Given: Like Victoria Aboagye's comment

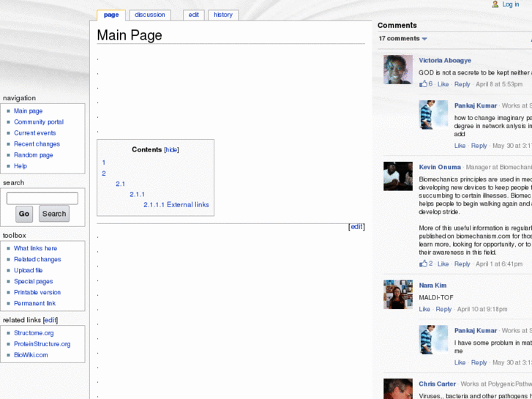Looking at the screenshot, I should point(443,84).
